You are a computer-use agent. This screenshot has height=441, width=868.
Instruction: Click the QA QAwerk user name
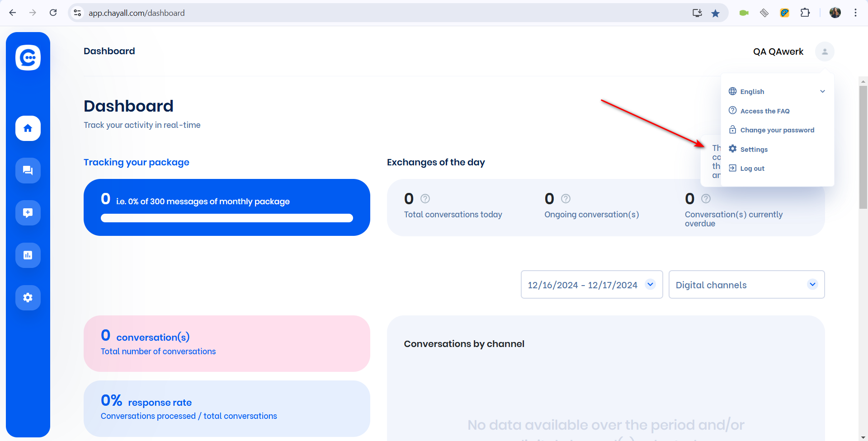point(778,52)
